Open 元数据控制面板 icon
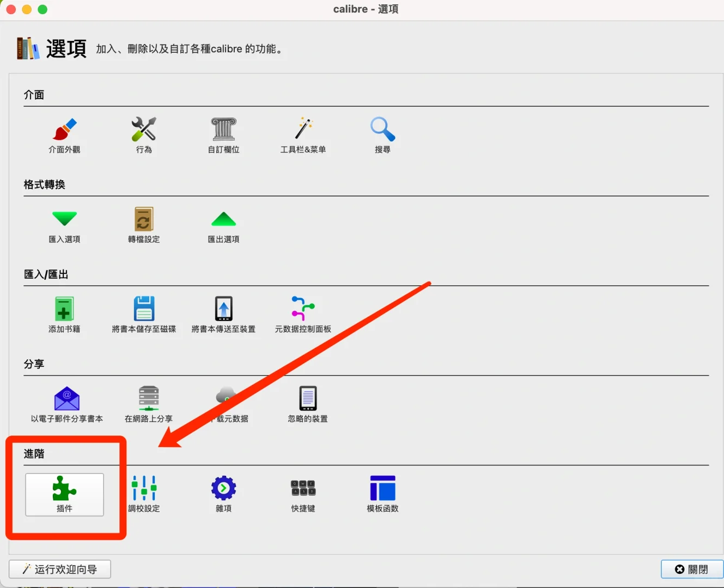 [303, 309]
